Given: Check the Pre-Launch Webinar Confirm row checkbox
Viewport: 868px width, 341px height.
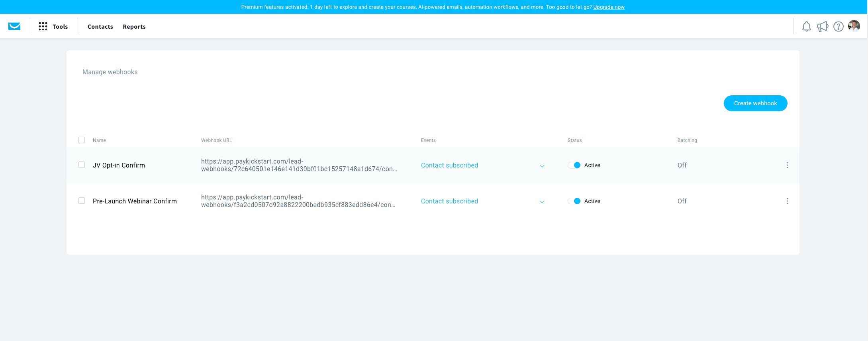Looking at the screenshot, I should (82, 201).
